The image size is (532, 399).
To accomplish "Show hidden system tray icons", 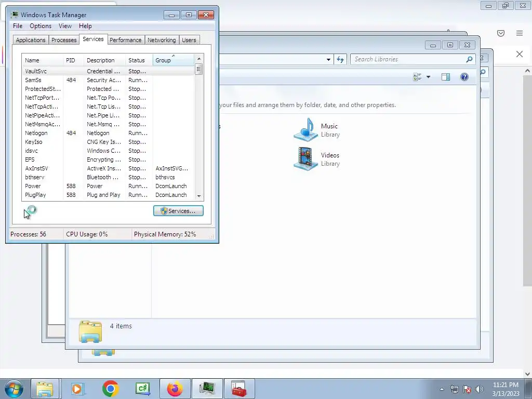I will point(442,389).
